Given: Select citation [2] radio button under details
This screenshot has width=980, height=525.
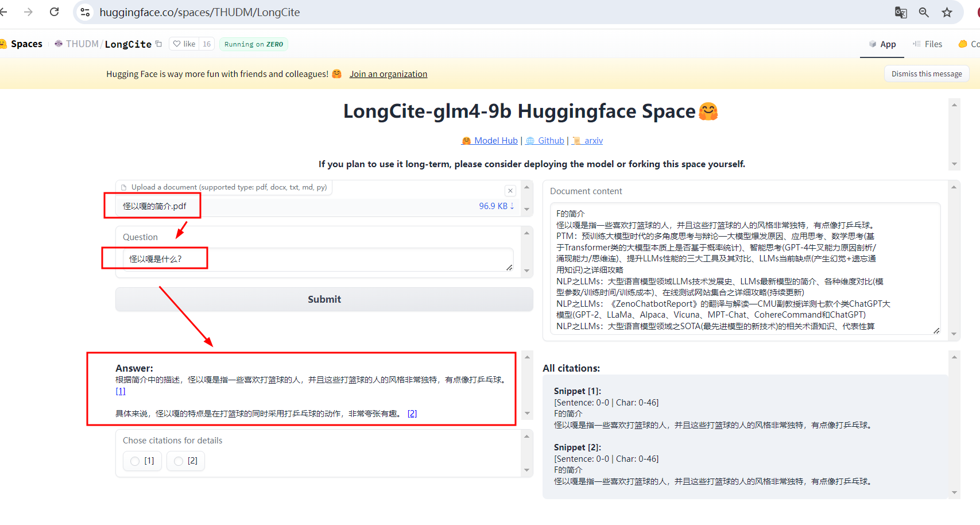Looking at the screenshot, I should tap(178, 461).
